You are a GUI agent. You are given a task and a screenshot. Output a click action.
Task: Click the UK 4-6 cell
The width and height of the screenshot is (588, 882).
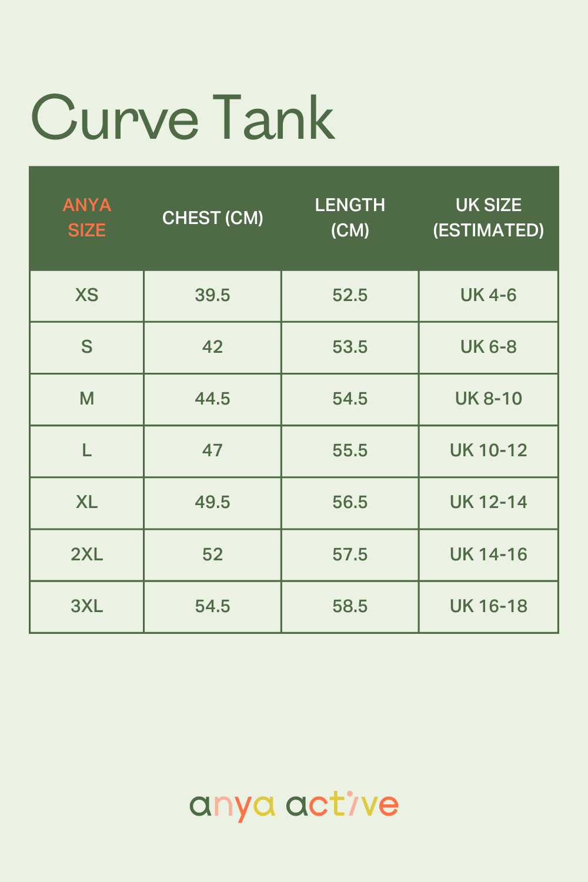point(488,295)
